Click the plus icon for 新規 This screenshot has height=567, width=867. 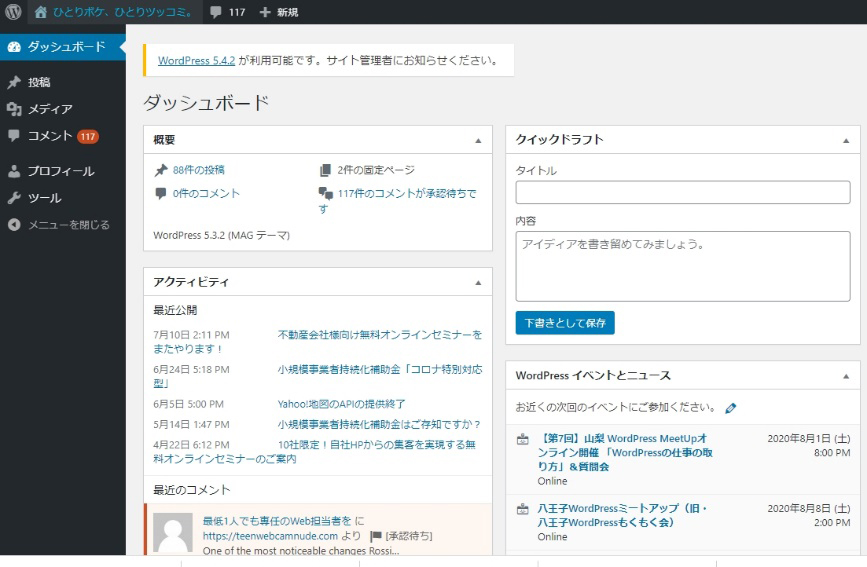[265, 12]
